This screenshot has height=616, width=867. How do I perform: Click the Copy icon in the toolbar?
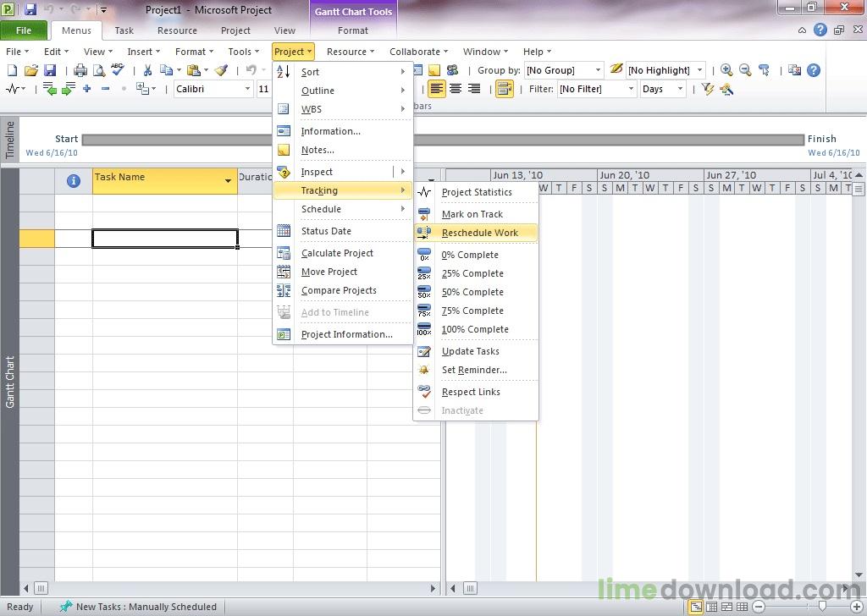click(166, 70)
